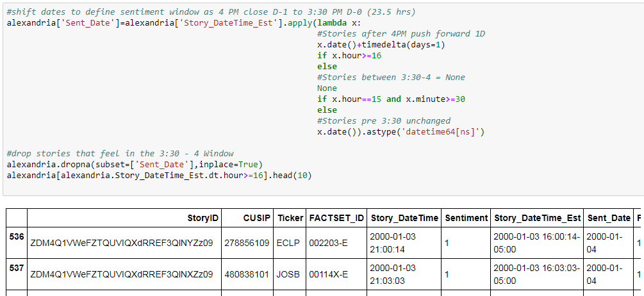Image resolution: width=644 pixels, height=296 pixels.
Task: Click the alexandria.dropna code line
Action: (x=135, y=165)
